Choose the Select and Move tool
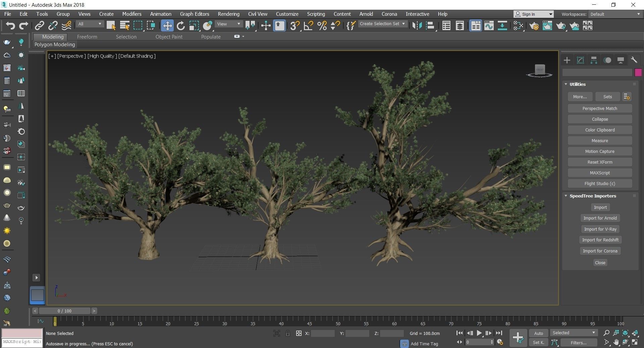 [x=167, y=26]
